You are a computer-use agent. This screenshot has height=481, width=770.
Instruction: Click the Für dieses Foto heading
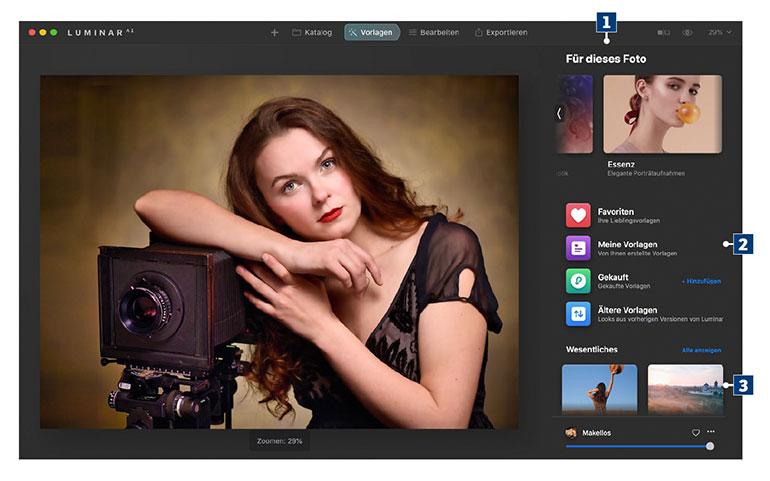click(606, 59)
